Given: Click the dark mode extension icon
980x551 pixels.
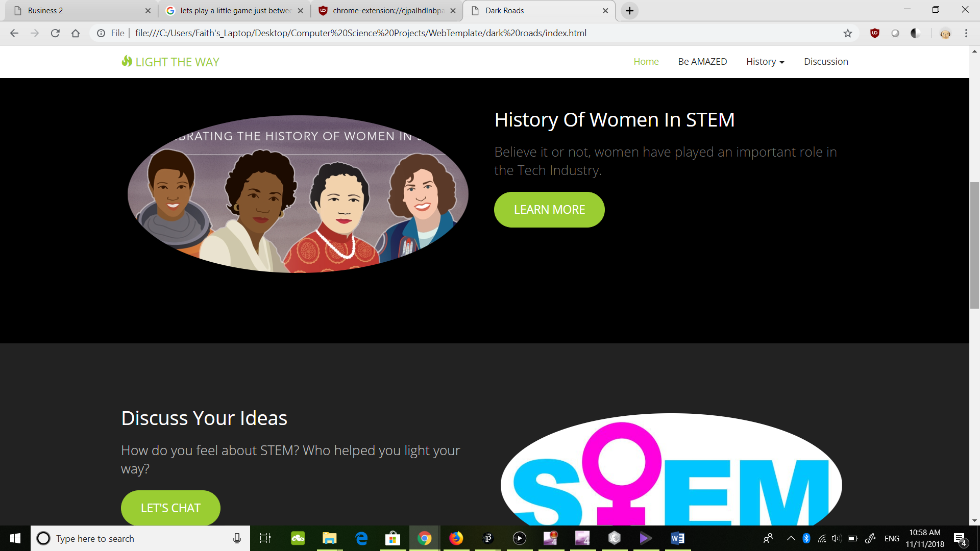Looking at the screenshot, I should (x=915, y=33).
